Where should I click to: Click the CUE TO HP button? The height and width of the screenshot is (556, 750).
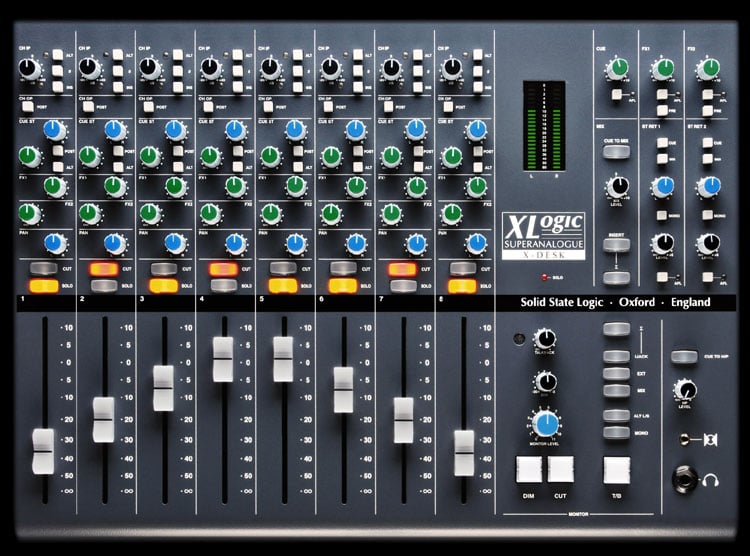684,356
